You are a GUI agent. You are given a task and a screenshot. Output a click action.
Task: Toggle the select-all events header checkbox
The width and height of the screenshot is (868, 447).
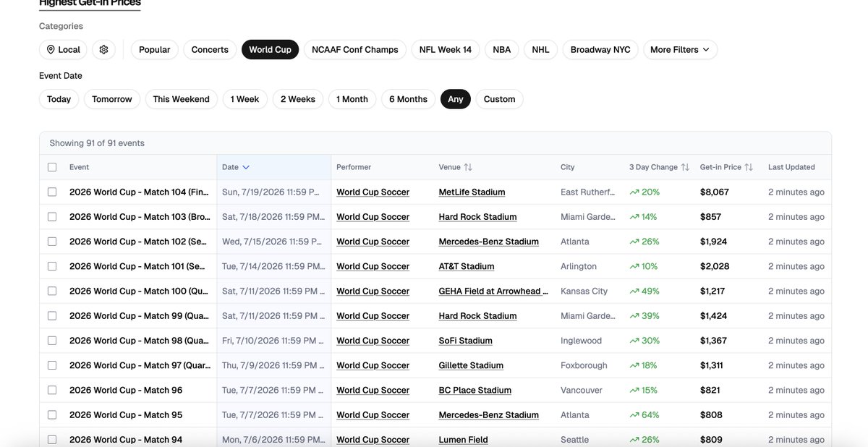[52, 167]
